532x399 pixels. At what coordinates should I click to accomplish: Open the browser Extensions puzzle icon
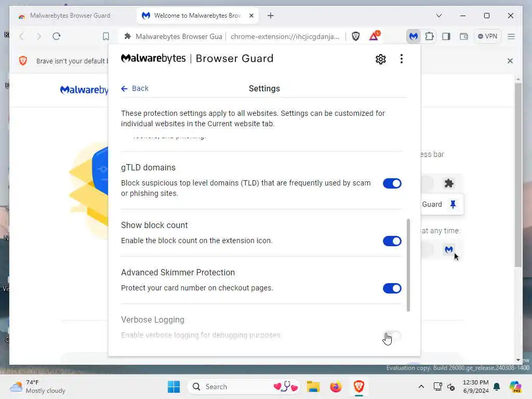coord(430,36)
